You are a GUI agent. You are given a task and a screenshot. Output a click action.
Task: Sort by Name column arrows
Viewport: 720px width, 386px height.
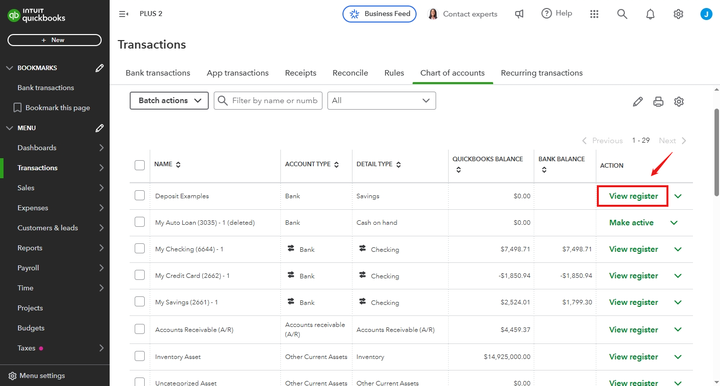pyautogui.click(x=178, y=165)
